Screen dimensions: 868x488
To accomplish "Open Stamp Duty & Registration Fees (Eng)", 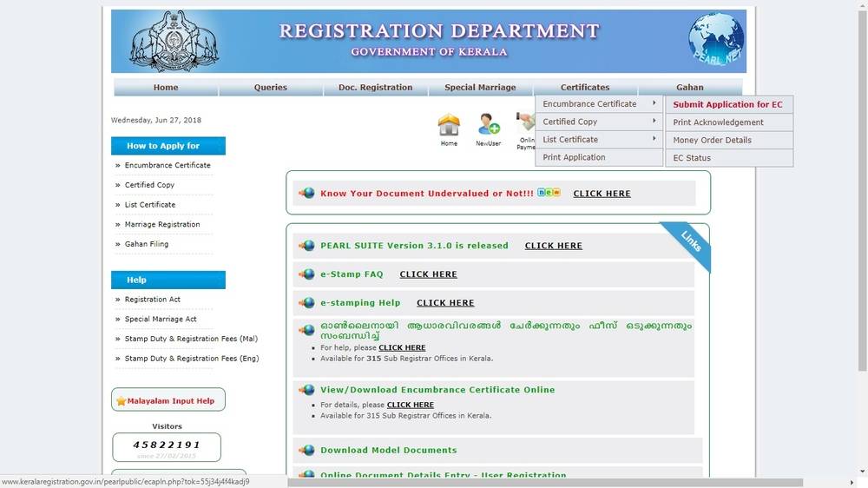I will tap(192, 359).
